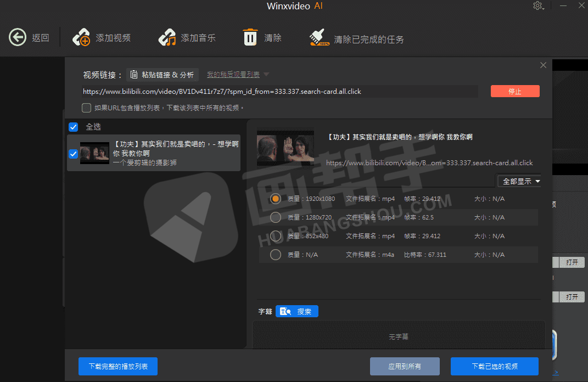This screenshot has height=382, width=588.
Task: Select the m4a audio radio button
Action: (x=276, y=255)
